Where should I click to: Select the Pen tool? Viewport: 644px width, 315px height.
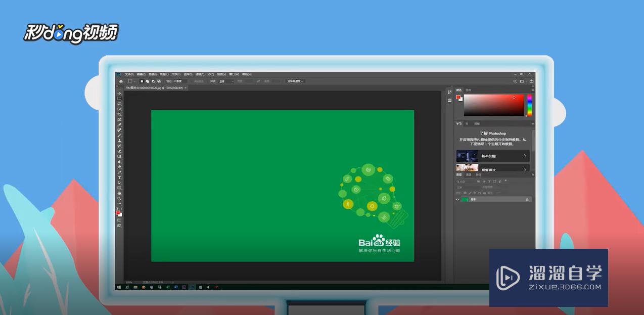(119, 172)
